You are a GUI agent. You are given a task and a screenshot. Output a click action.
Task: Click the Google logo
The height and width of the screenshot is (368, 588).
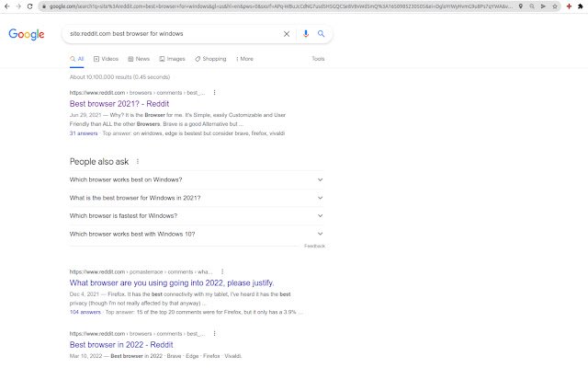point(27,34)
